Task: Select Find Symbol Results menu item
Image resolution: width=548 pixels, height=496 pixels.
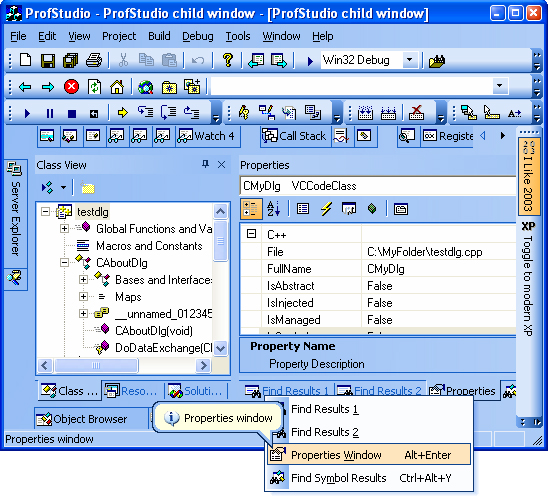Action: click(x=369, y=478)
